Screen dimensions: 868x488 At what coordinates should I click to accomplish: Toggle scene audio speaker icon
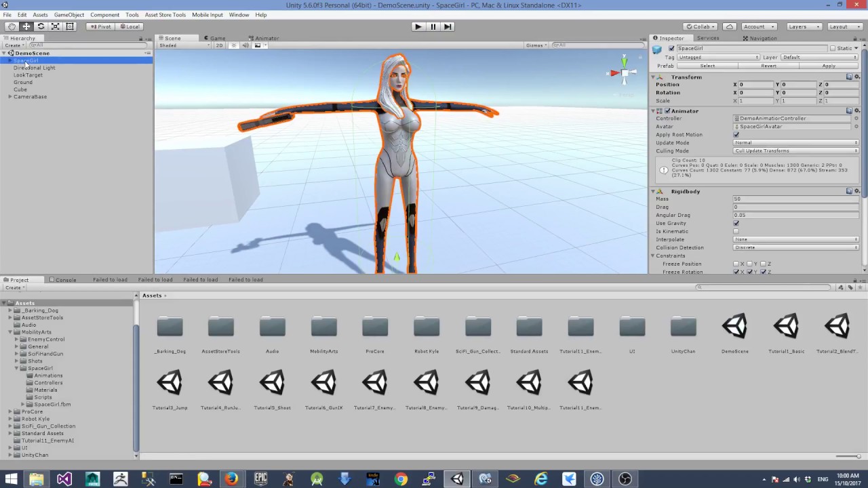(x=245, y=45)
